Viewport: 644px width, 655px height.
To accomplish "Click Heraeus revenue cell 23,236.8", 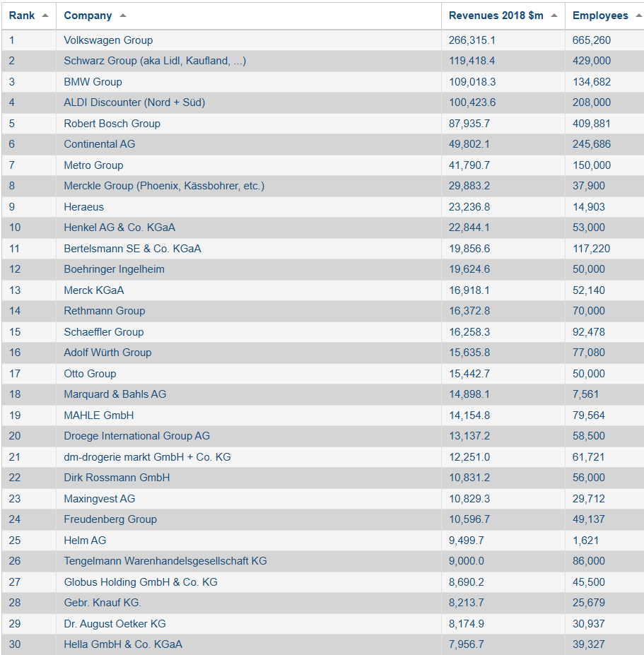I will (x=469, y=207).
